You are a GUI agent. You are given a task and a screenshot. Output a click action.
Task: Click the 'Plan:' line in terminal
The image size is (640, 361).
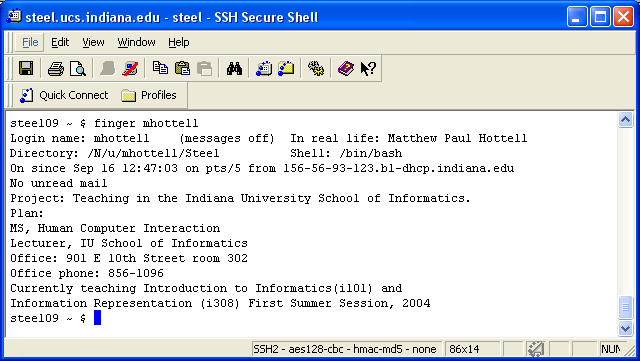(x=27, y=213)
